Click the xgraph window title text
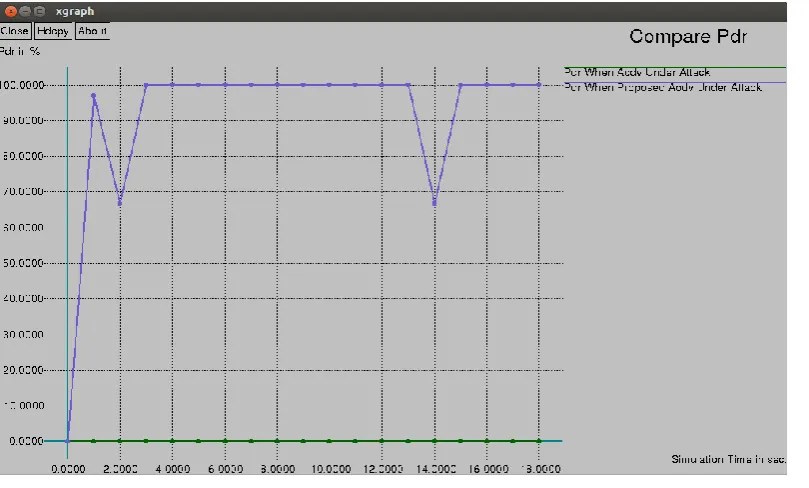 (x=75, y=11)
